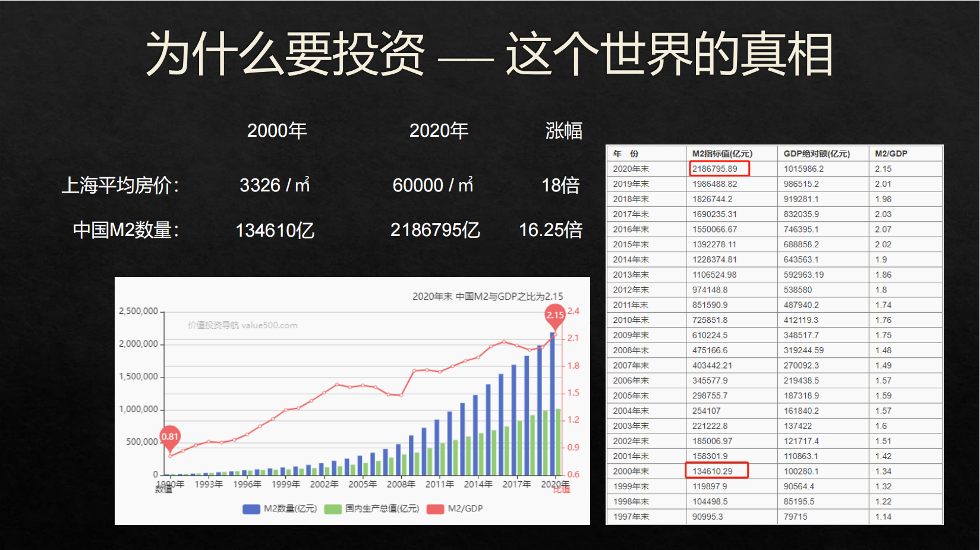
Task: Click the blue M2数量 legend swatch
Action: coord(251,509)
